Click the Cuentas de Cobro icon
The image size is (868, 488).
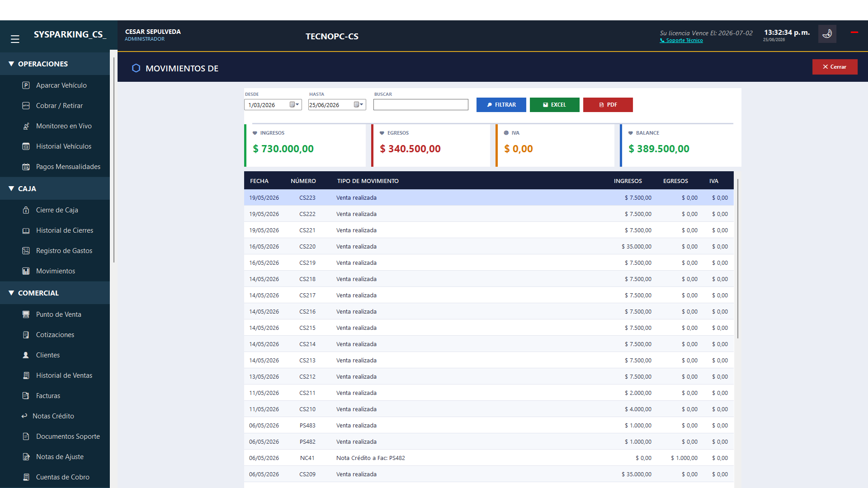pyautogui.click(x=26, y=477)
